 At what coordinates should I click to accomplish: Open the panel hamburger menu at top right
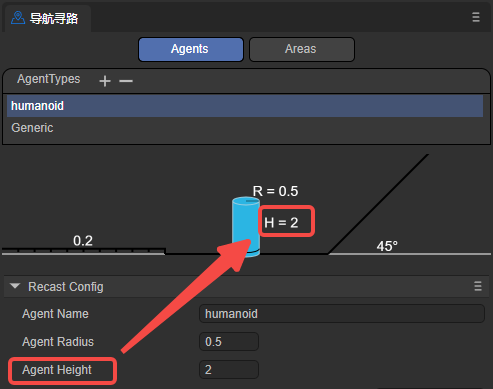(476, 17)
